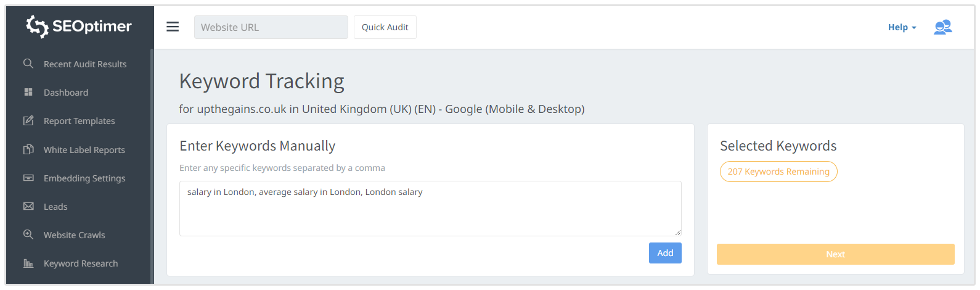
Task: Click the Recent Audit Results magnifier icon
Action: click(x=28, y=64)
